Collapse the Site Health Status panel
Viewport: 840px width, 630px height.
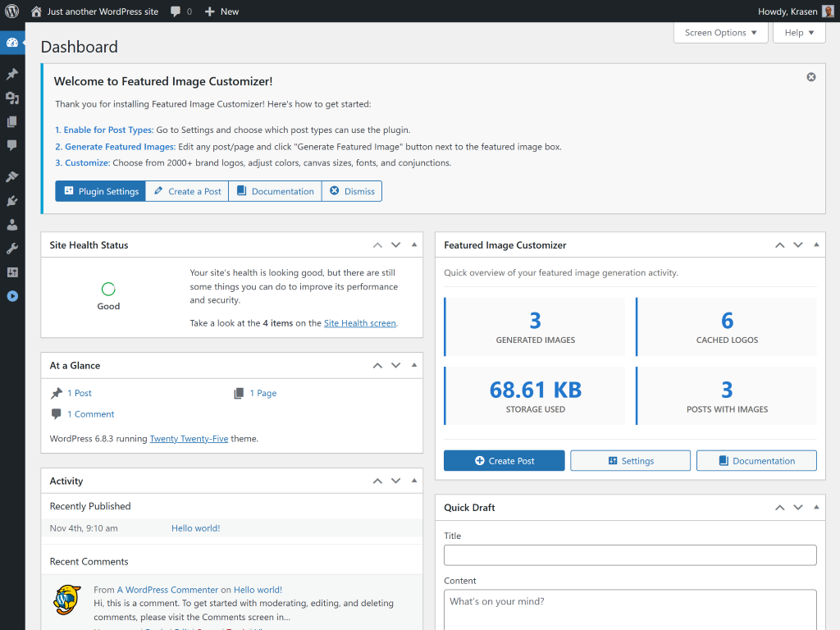414,245
